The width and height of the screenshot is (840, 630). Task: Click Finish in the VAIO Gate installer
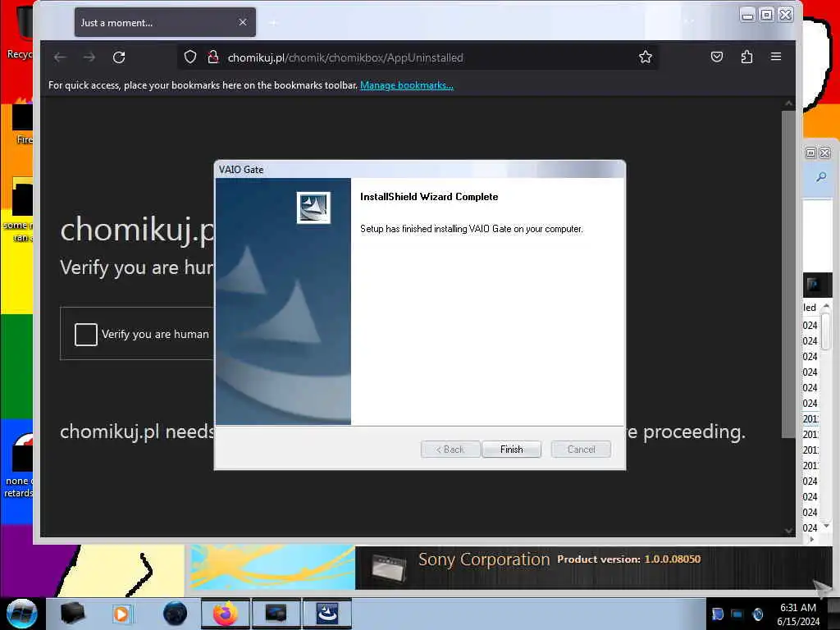point(511,449)
